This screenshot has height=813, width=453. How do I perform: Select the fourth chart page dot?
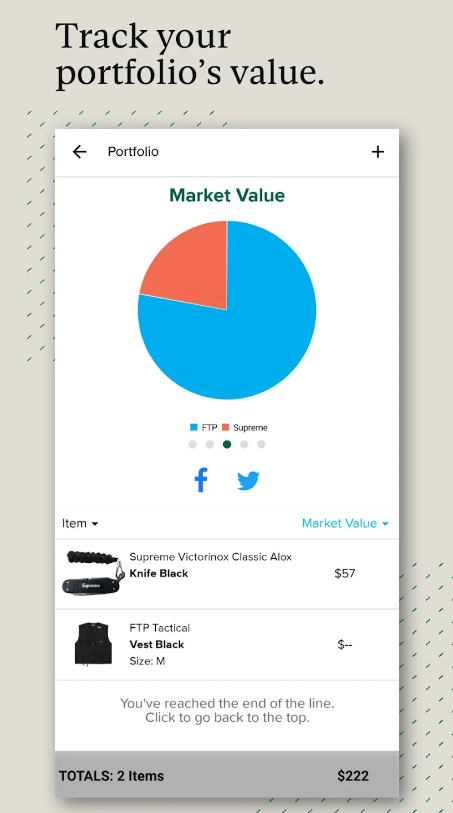(244, 444)
